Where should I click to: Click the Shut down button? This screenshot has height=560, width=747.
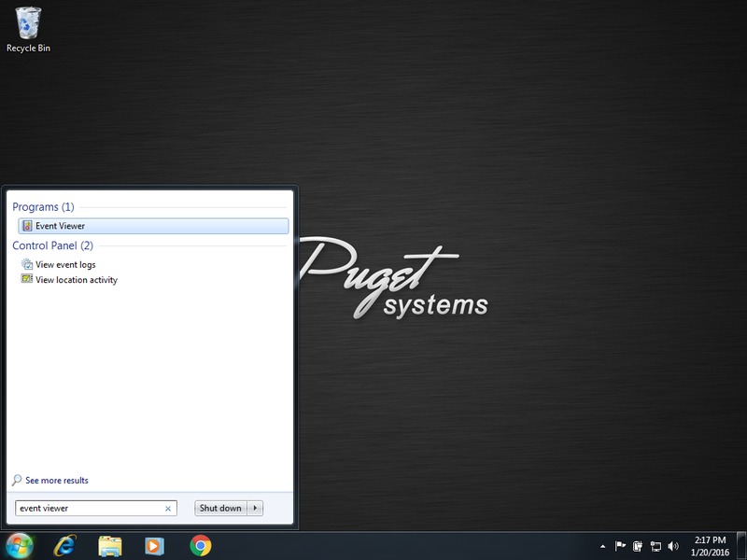pyautogui.click(x=220, y=509)
